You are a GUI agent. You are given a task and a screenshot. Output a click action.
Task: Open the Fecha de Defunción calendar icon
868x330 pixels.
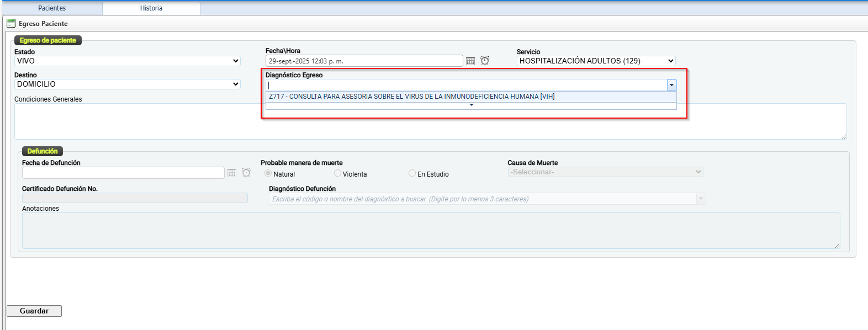232,173
